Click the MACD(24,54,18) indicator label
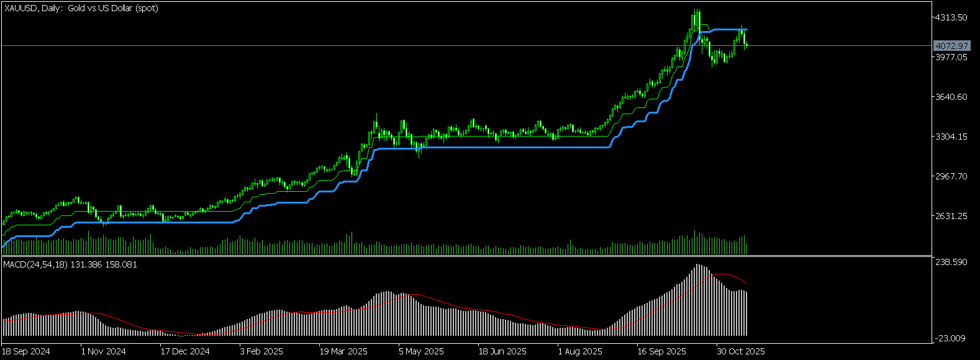980x360 pixels. (70, 264)
